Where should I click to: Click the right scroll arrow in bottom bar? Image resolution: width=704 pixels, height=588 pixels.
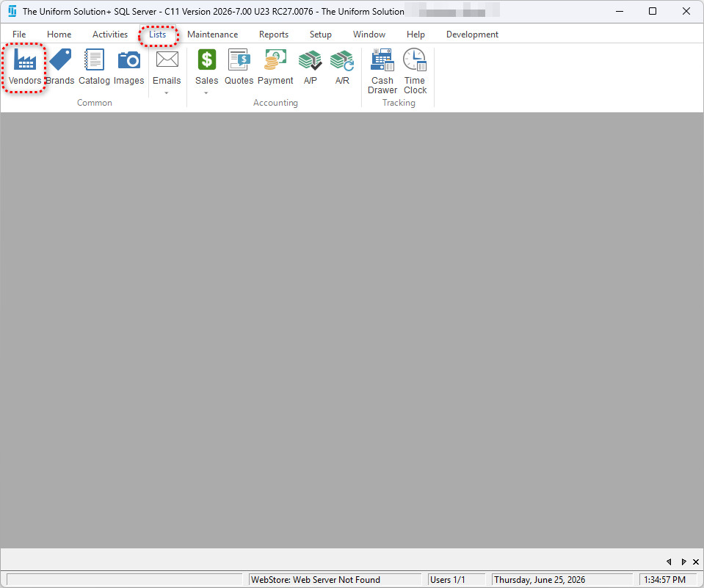point(683,562)
